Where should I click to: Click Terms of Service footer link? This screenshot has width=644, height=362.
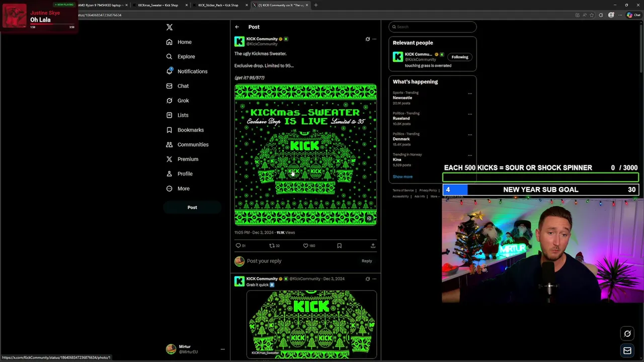[x=403, y=191]
